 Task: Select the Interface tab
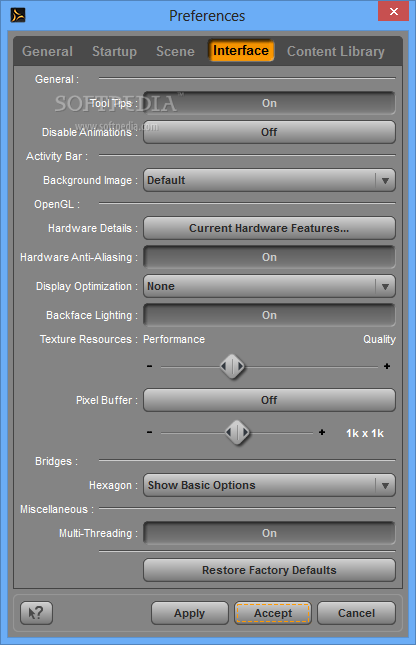pos(241,51)
